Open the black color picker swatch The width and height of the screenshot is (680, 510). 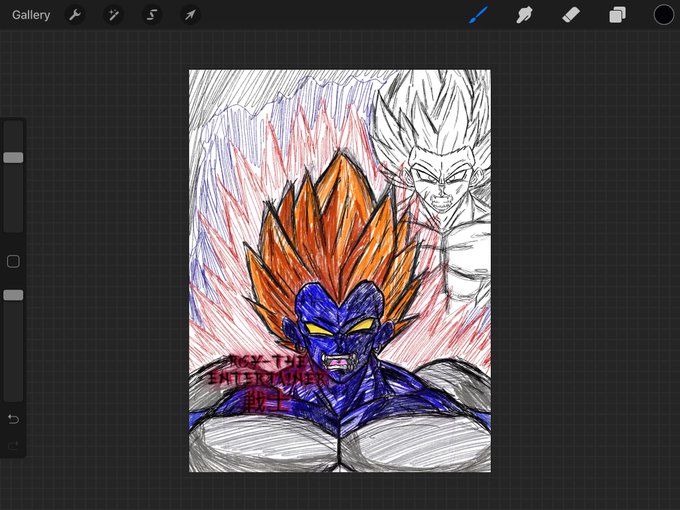pyautogui.click(x=664, y=15)
